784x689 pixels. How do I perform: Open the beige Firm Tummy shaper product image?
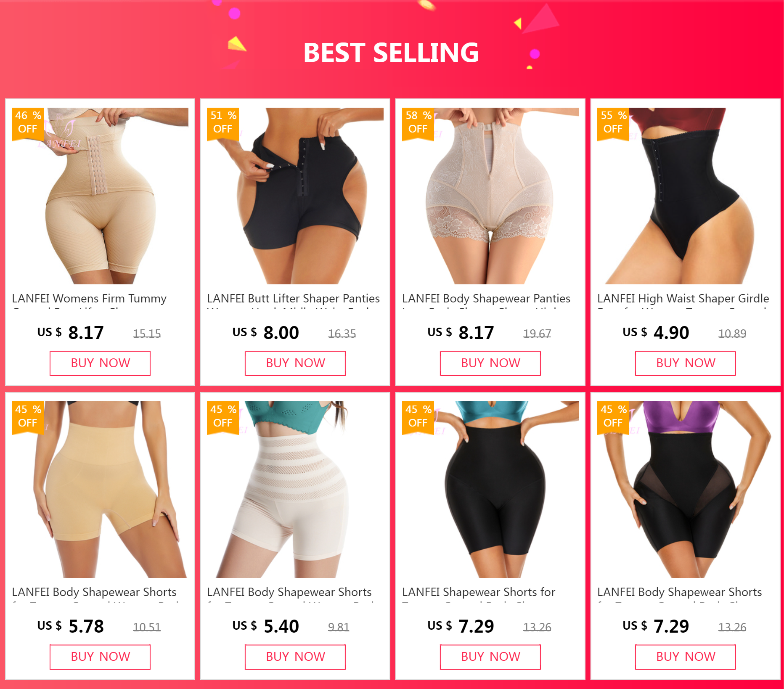point(100,196)
